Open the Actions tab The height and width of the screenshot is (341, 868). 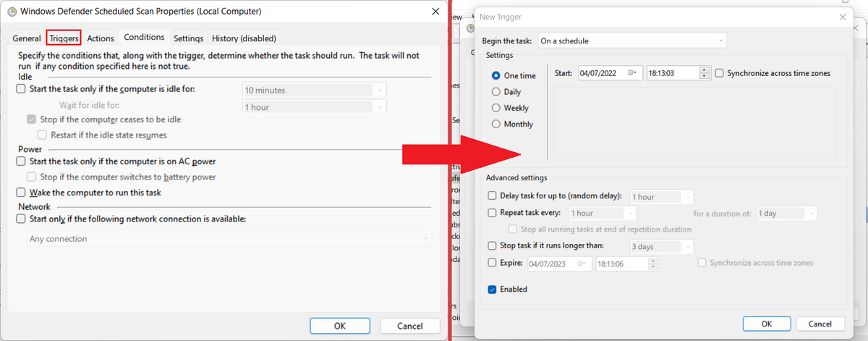(101, 38)
